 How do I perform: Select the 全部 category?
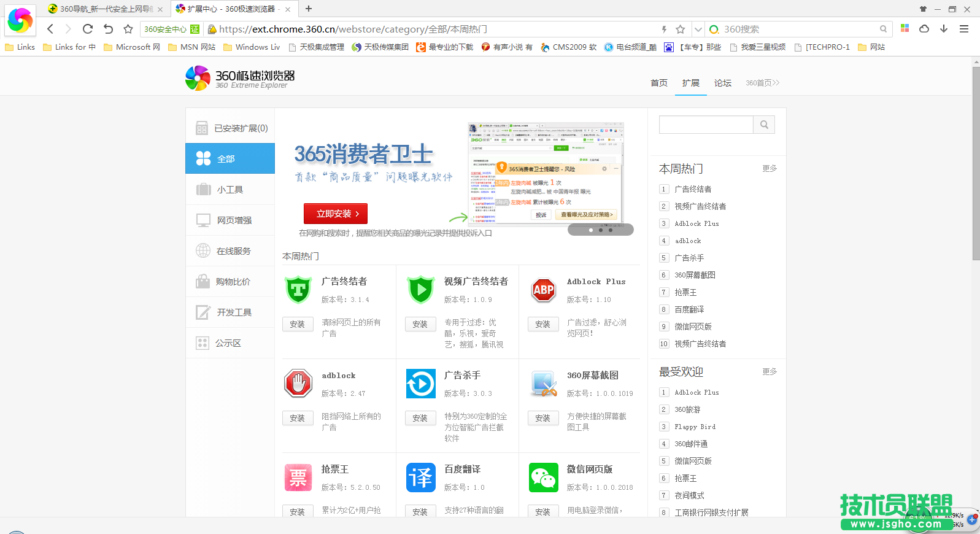click(x=230, y=158)
